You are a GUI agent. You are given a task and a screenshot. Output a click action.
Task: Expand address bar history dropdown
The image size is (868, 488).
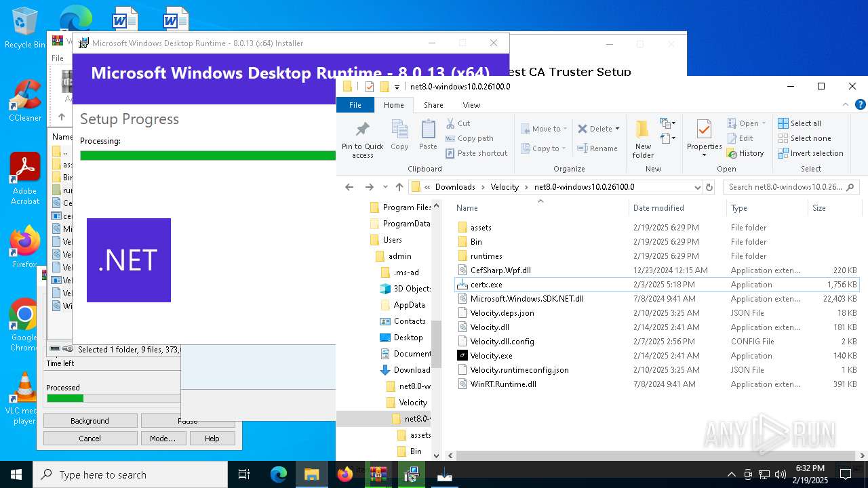pyautogui.click(x=697, y=187)
